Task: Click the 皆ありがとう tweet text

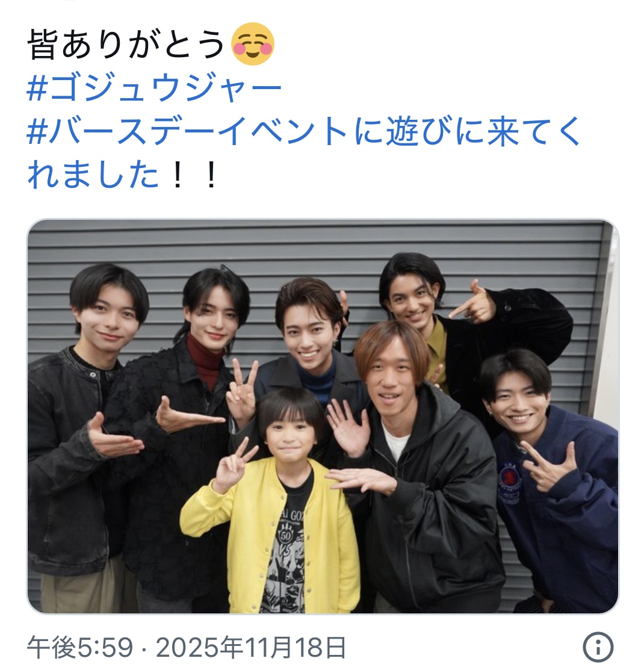Action: 125,44
